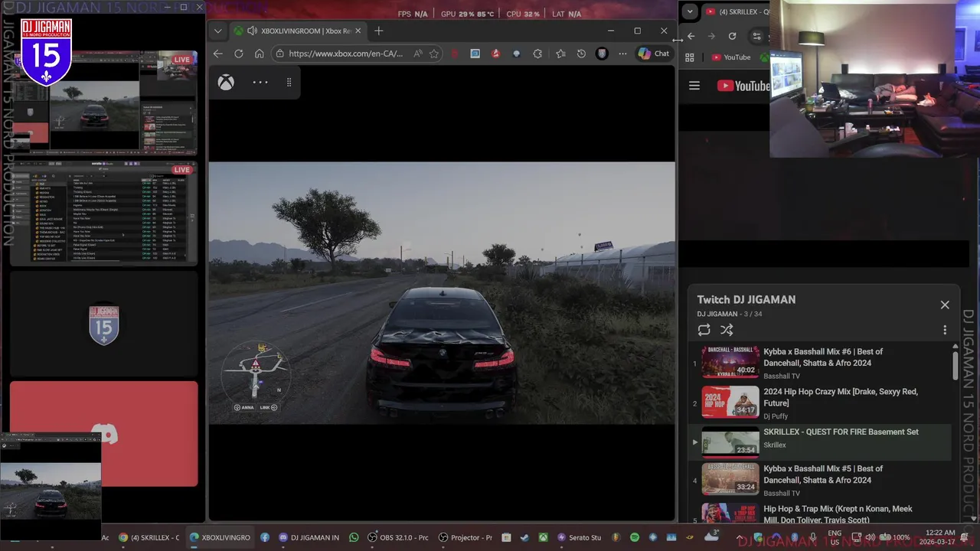Screen dimensions: 980x551
Task: Open Facebook icon in taskbar
Action: [x=265, y=537]
